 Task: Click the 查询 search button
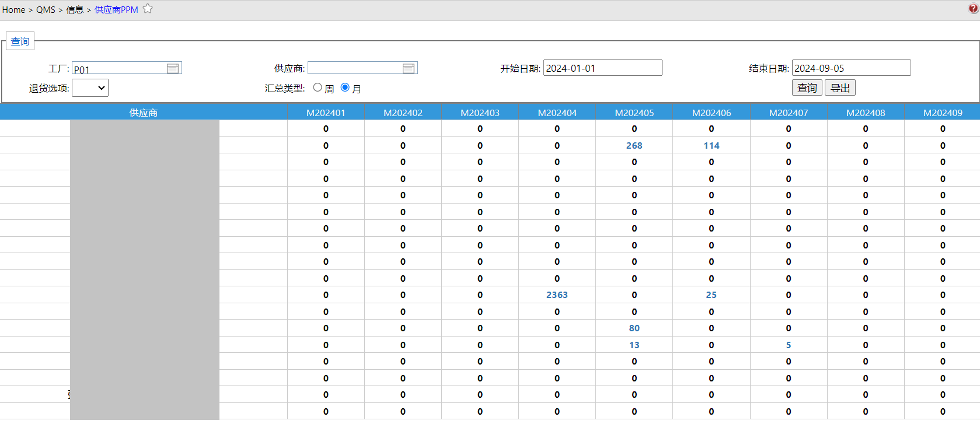pos(807,87)
